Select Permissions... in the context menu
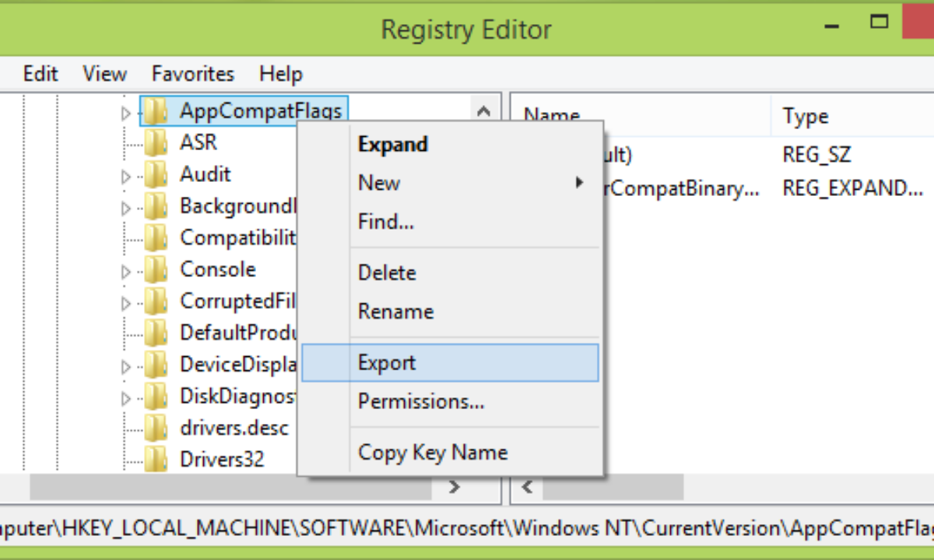The height and width of the screenshot is (560, 934). click(x=421, y=402)
